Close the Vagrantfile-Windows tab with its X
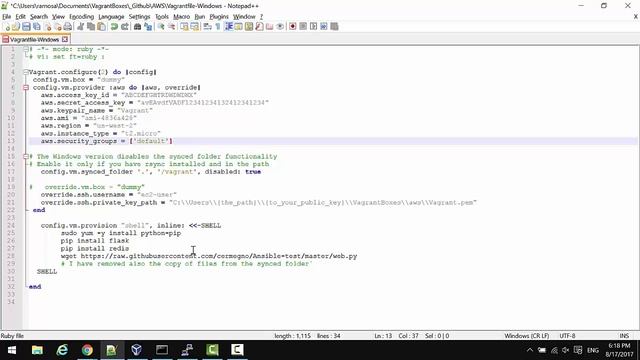Image resolution: width=640 pixels, height=360 pixels. (x=65, y=40)
